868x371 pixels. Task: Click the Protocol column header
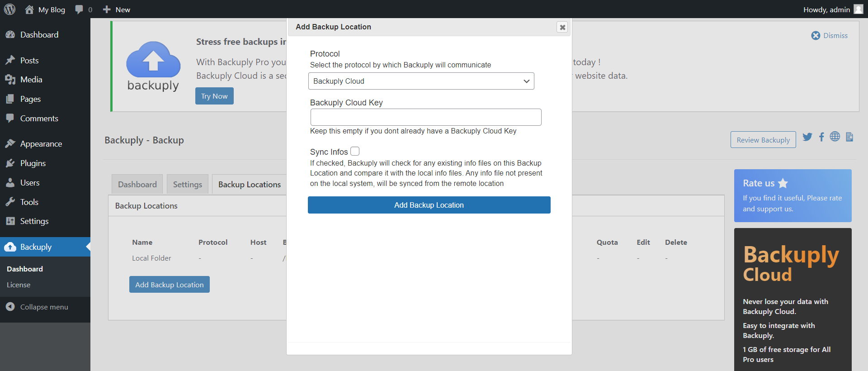point(213,243)
